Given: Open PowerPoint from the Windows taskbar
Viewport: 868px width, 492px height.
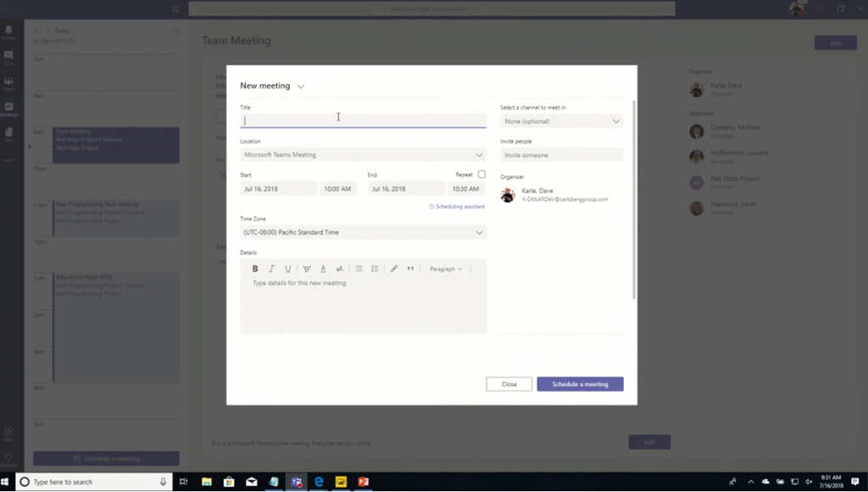Looking at the screenshot, I should (364, 482).
